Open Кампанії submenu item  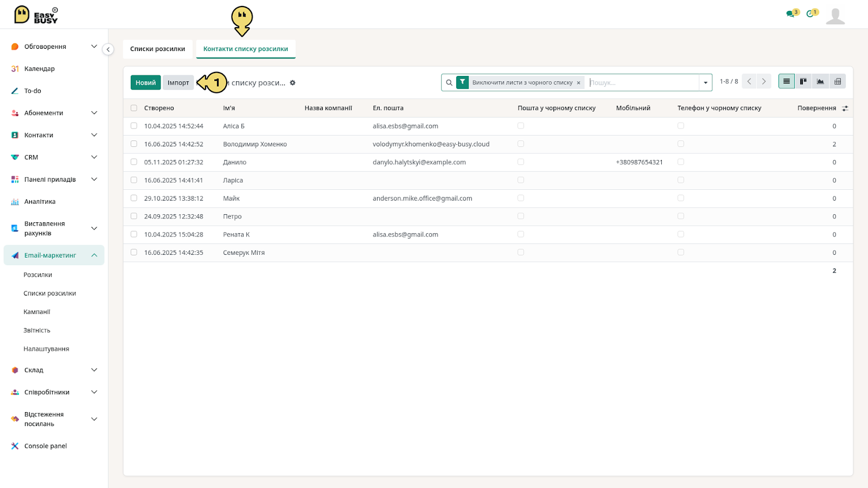tap(37, 312)
